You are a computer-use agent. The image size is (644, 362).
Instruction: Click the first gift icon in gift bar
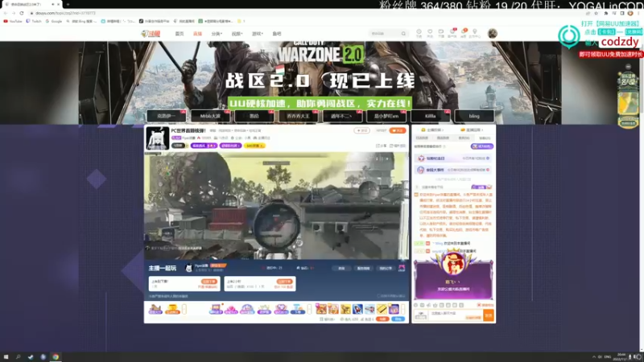tap(155, 309)
